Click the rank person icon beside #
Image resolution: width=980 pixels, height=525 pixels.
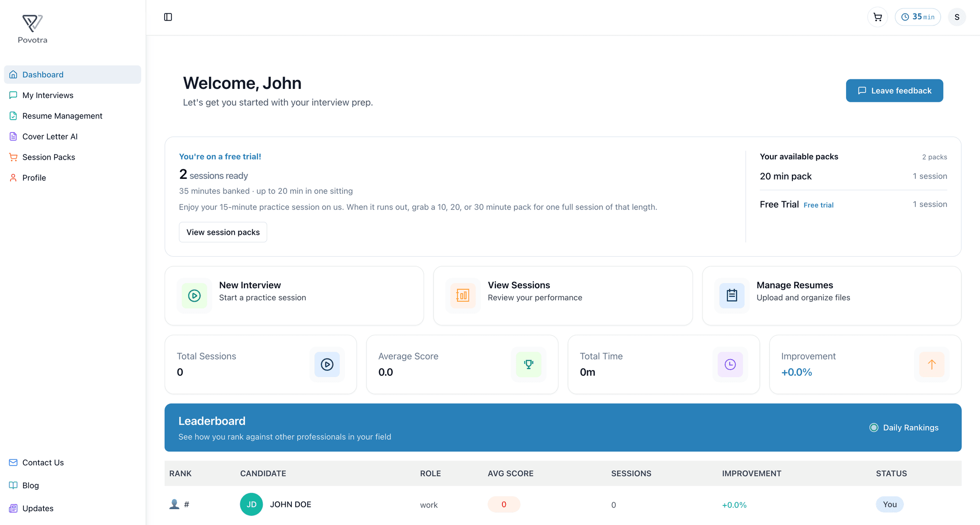point(174,504)
